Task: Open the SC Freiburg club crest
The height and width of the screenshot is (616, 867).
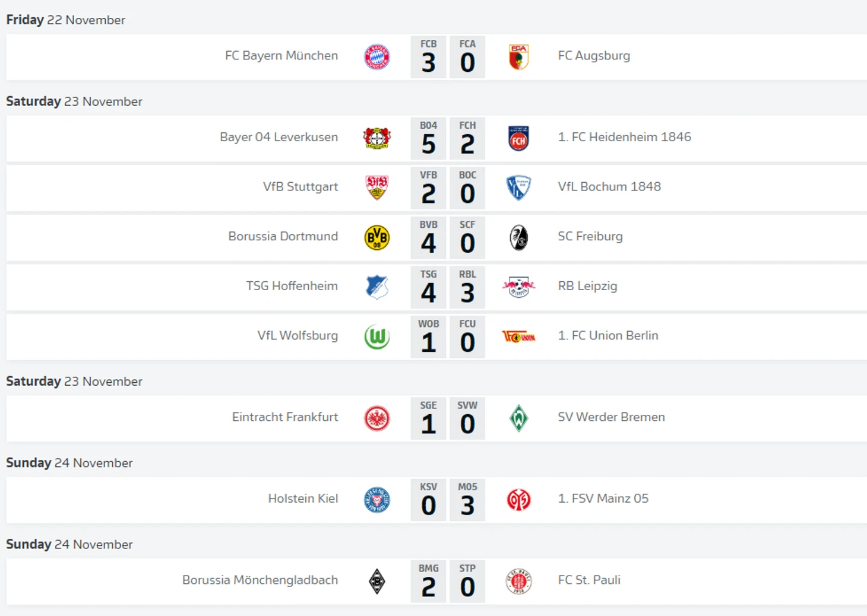Action: pos(518,237)
